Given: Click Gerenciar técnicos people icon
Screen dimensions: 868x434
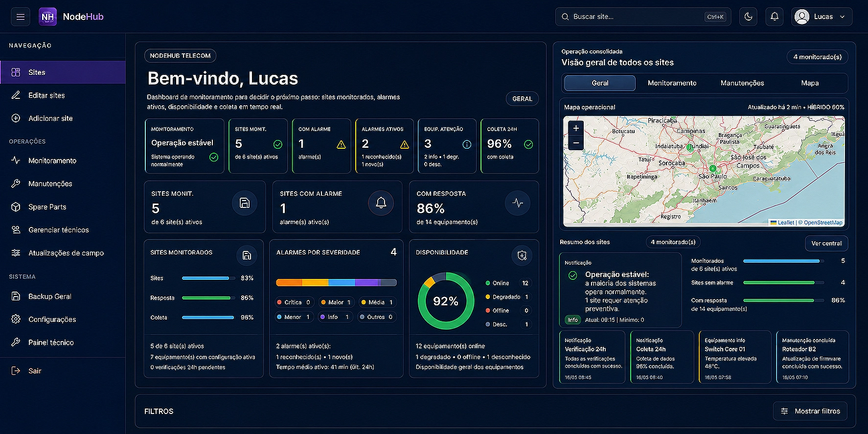Looking at the screenshot, I should click(x=16, y=229).
